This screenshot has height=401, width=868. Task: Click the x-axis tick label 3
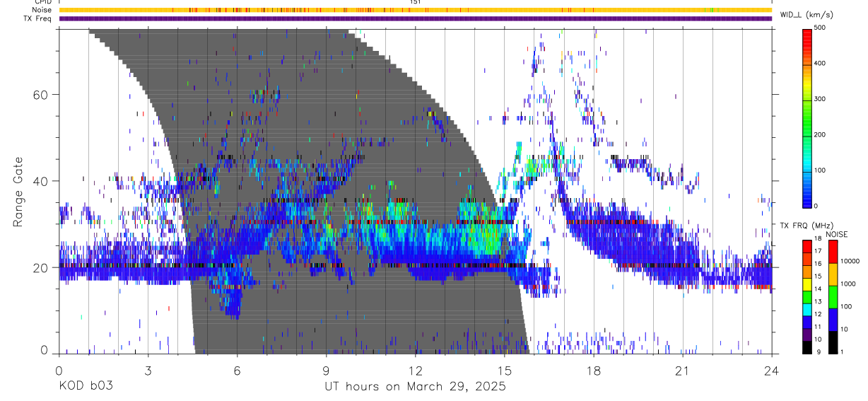coord(148,371)
